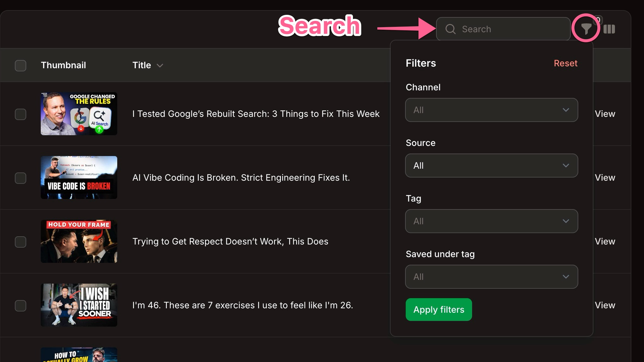
Task: Open the Saved under tag dropdown
Action: pos(491,277)
